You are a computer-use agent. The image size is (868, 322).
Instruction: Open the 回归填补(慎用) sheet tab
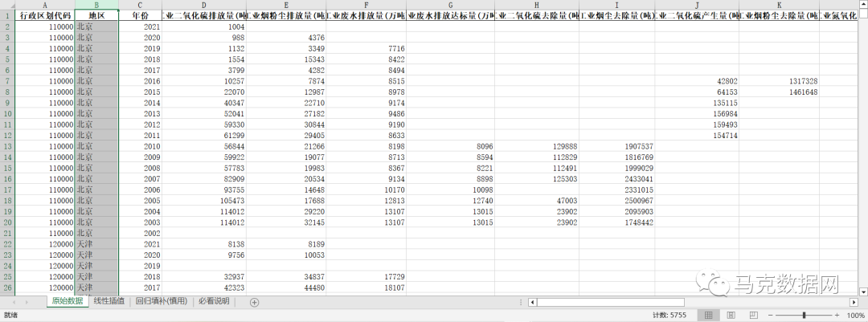[x=162, y=302]
